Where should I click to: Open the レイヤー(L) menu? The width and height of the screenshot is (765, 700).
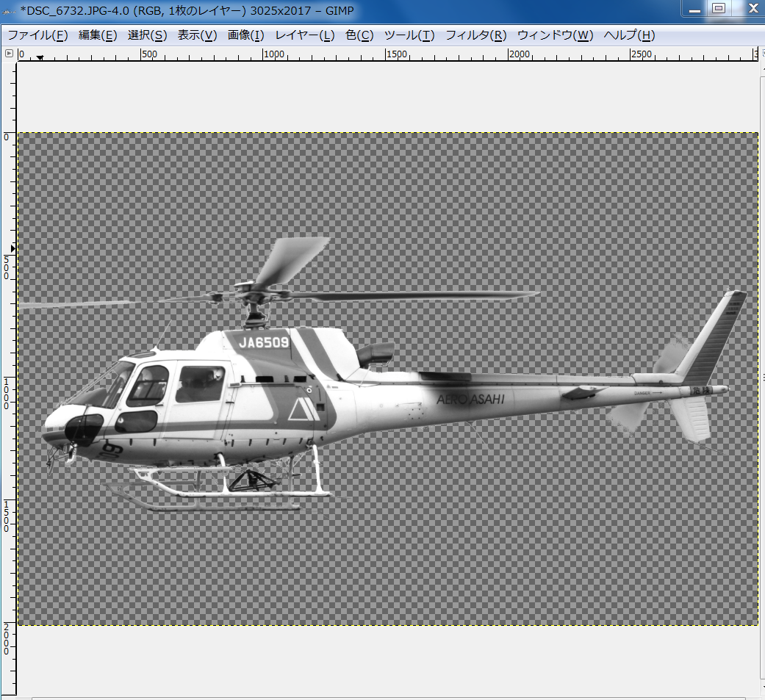305,35
